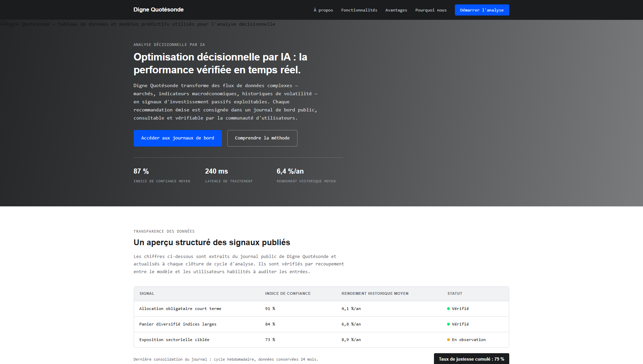Click the Taux de justesse cumulé badge
The image size is (643, 364).
point(471,359)
